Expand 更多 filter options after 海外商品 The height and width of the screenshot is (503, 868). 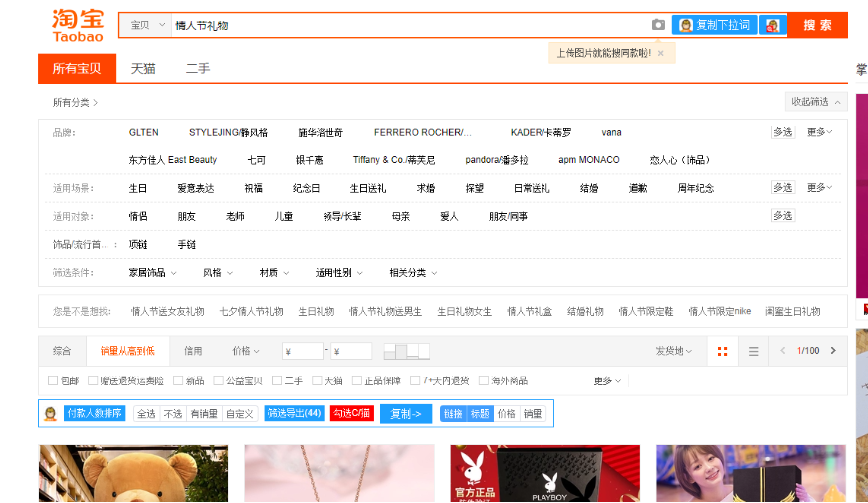(607, 381)
